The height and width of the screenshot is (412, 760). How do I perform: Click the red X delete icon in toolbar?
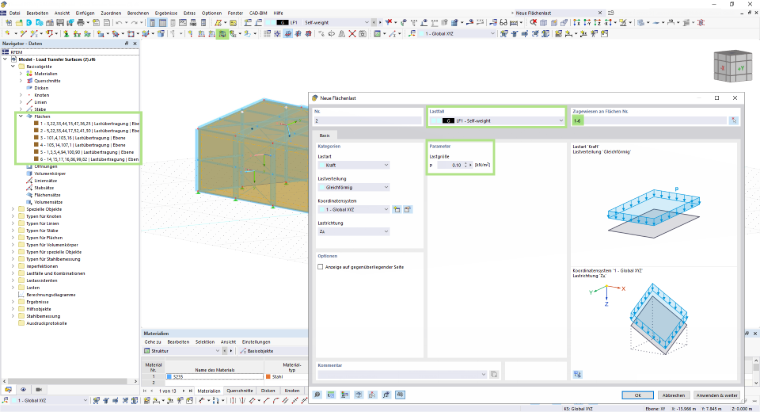point(352,34)
